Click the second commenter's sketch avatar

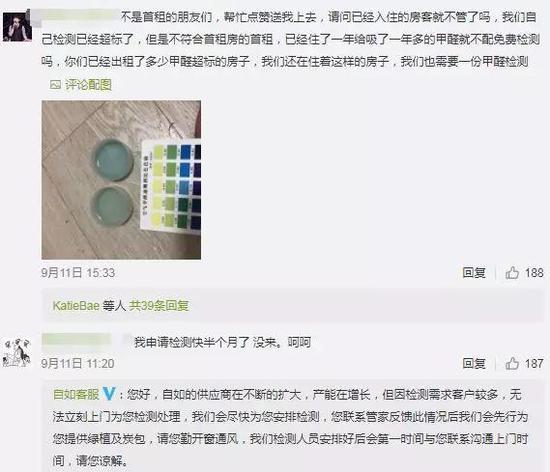[x=16, y=352]
